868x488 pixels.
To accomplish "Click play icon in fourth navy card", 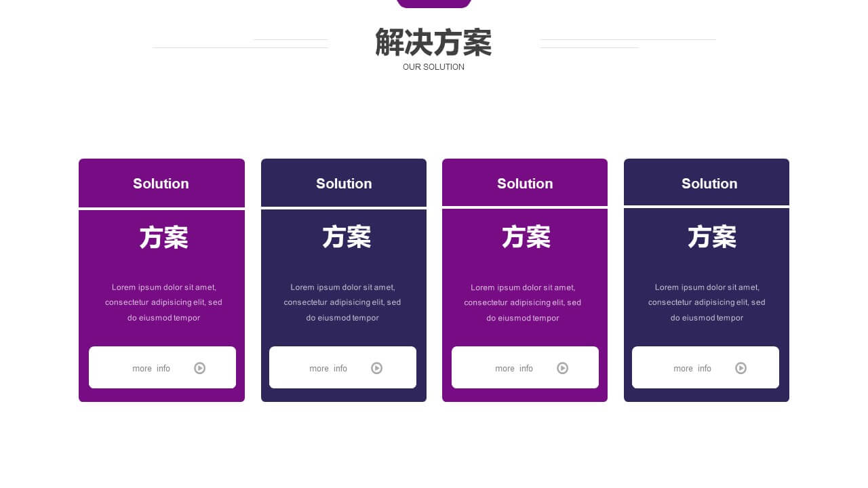I will 741,368.
